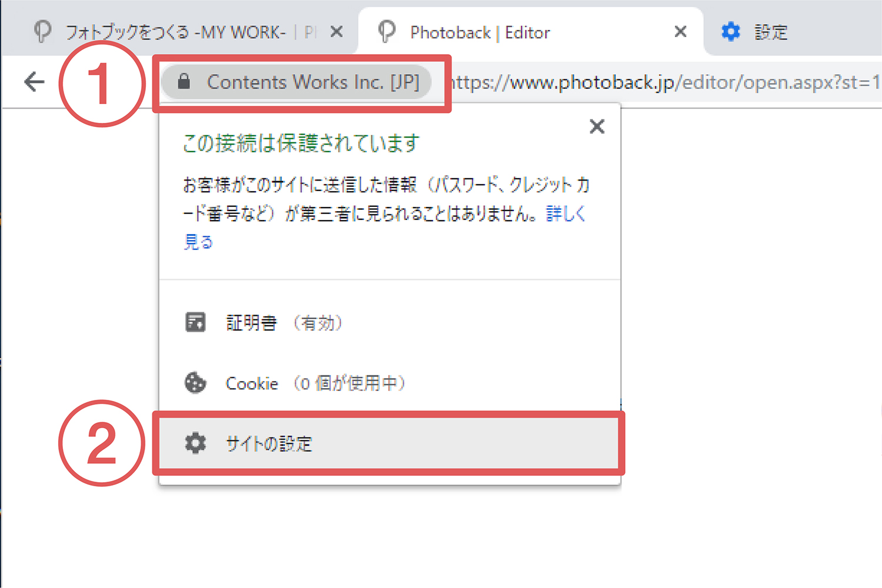Viewport: 882px width, 588px height.
Task: Click Photoback favicon on Editor tab
Action: [386, 32]
